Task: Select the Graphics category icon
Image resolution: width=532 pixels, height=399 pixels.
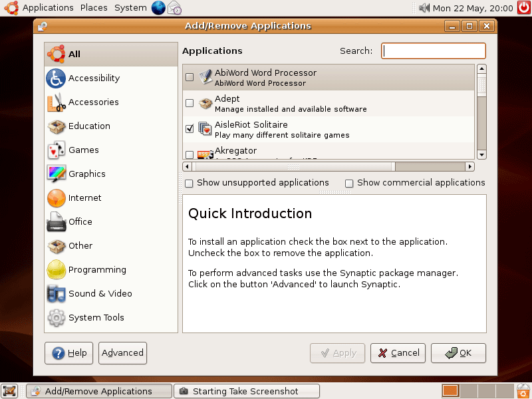Action: pos(56,174)
